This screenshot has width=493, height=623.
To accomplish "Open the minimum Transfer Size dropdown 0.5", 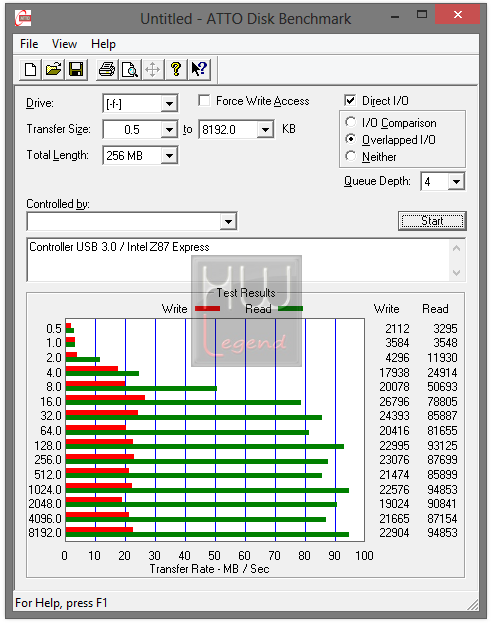I will coord(169,130).
